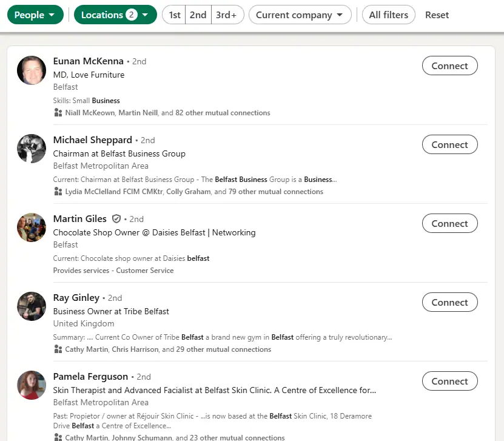Select Pamela Ferguson's avatar image
The height and width of the screenshot is (441, 504).
tap(32, 385)
